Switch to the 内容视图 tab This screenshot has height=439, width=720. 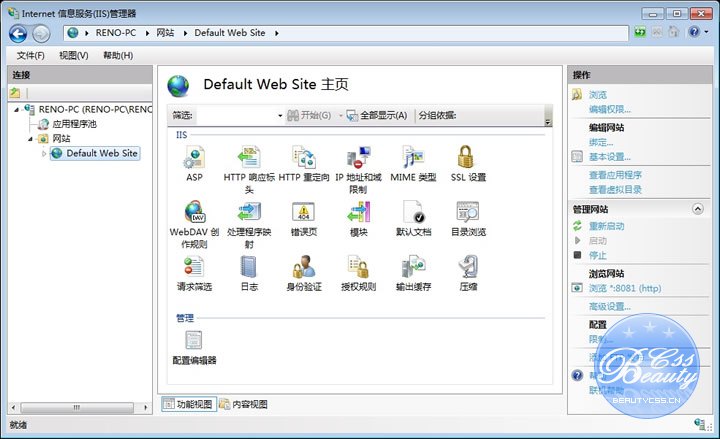[x=243, y=404]
